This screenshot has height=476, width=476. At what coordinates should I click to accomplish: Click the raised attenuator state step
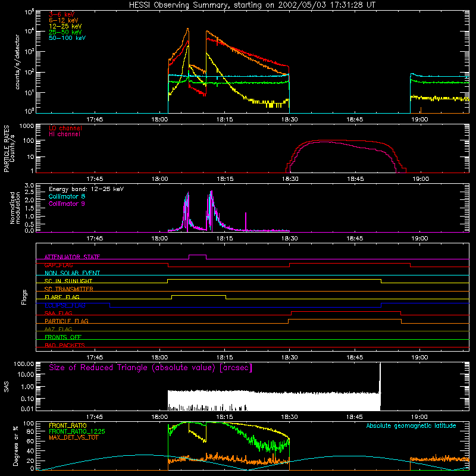point(198,255)
